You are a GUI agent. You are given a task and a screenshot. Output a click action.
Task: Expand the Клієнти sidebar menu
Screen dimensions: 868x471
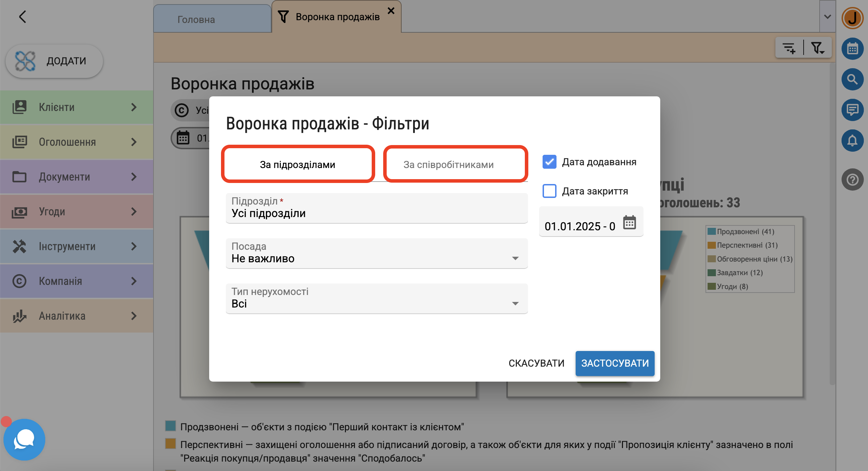point(77,107)
